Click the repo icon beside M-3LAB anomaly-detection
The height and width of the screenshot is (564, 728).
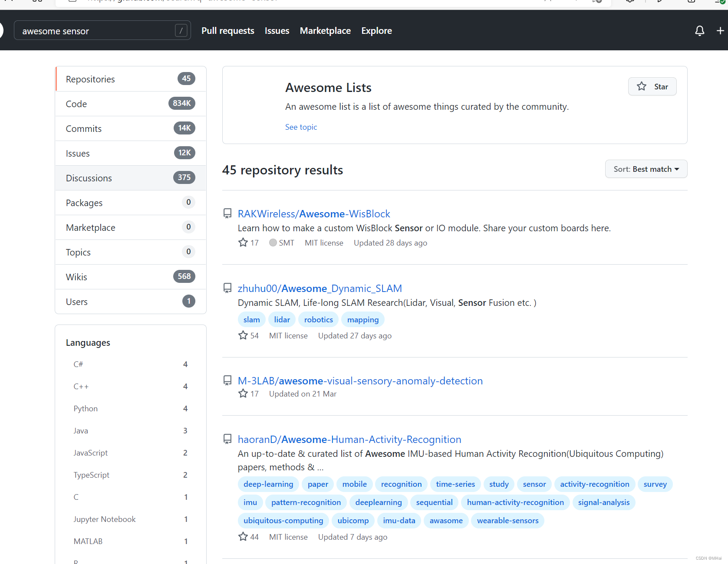227,380
